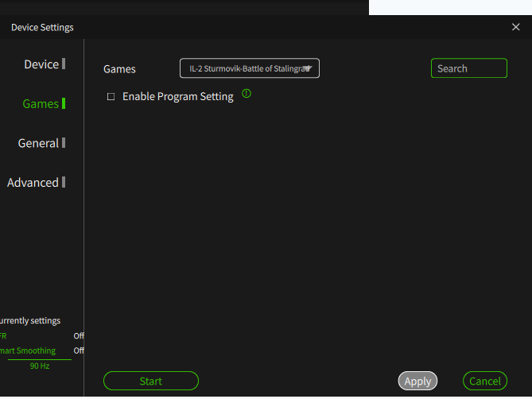Screen dimensions: 532x399
Task: Click the Off value beside FR
Action: 79,336
